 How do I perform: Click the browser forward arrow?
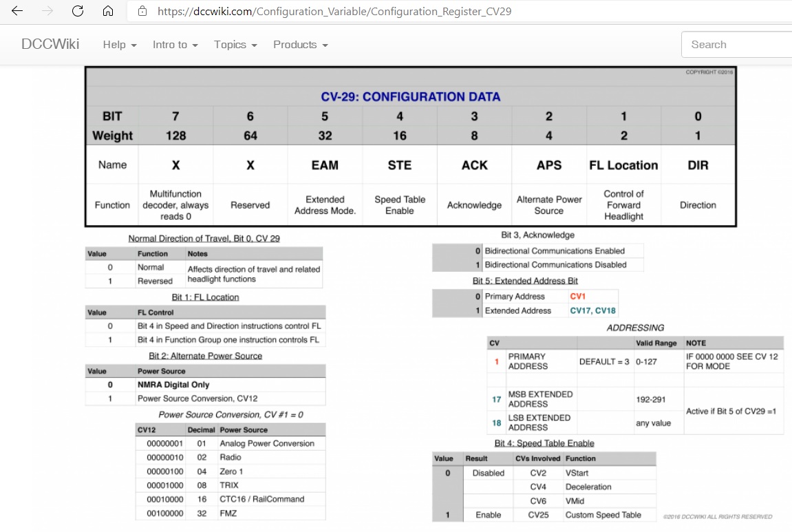point(47,11)
